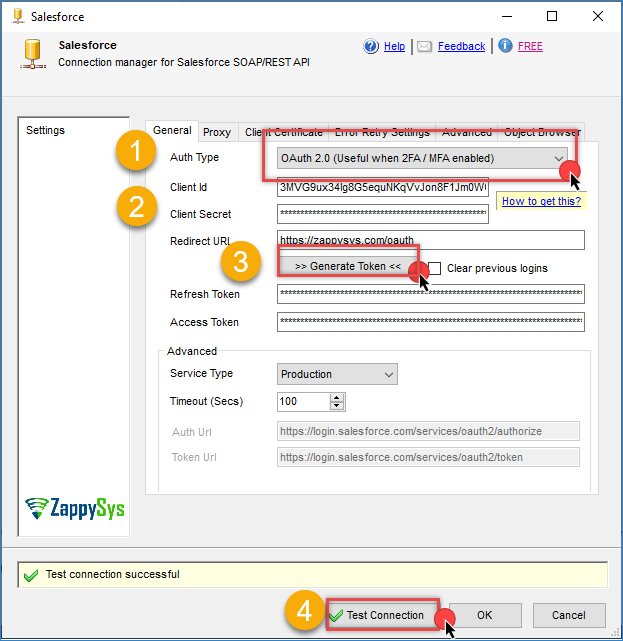Focus the Client Secret input field
The width and height of the screenshot is (623, 641).
(383, 214)
